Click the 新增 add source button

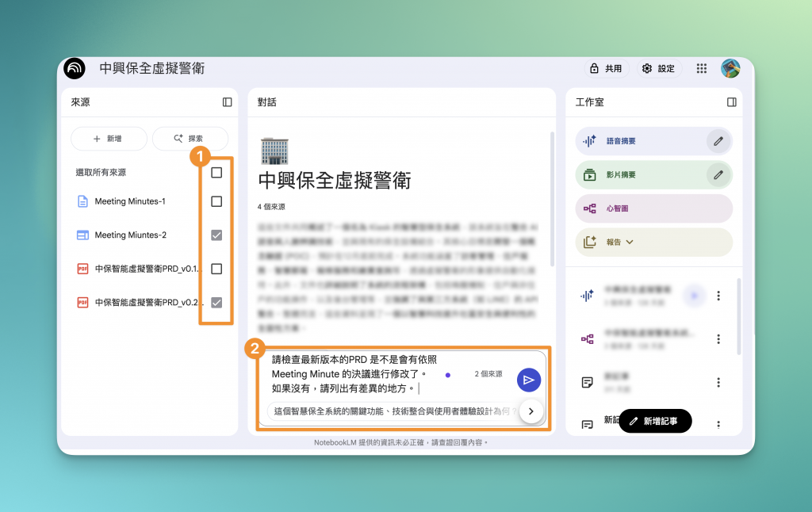pyautogui.click(x=109, y=139)
